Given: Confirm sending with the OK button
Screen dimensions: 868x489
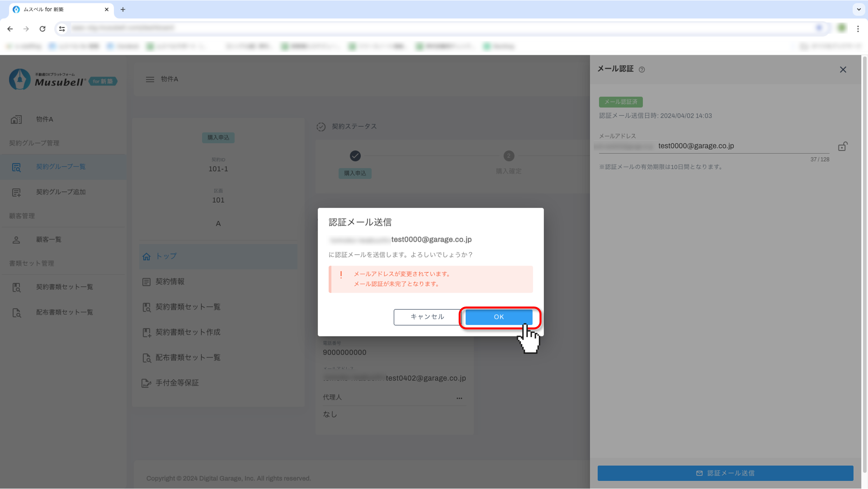Looking at the screenshot, I should (x=498, y=317).
